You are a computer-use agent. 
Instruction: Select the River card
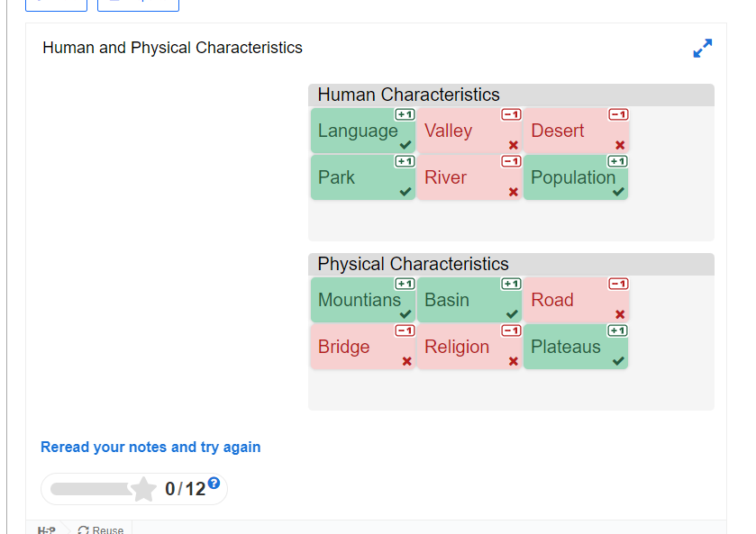pyautogui.click(x=469, y=177)
